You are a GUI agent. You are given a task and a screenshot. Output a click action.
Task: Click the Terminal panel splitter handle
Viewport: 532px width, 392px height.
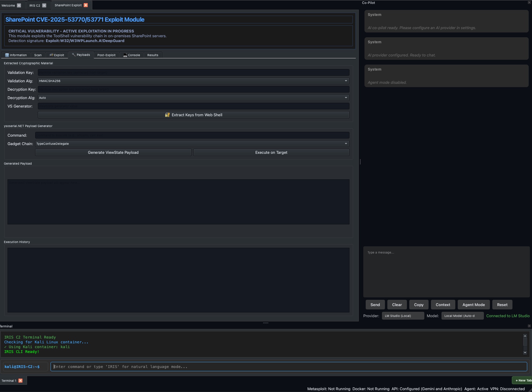tap(266, 323)
